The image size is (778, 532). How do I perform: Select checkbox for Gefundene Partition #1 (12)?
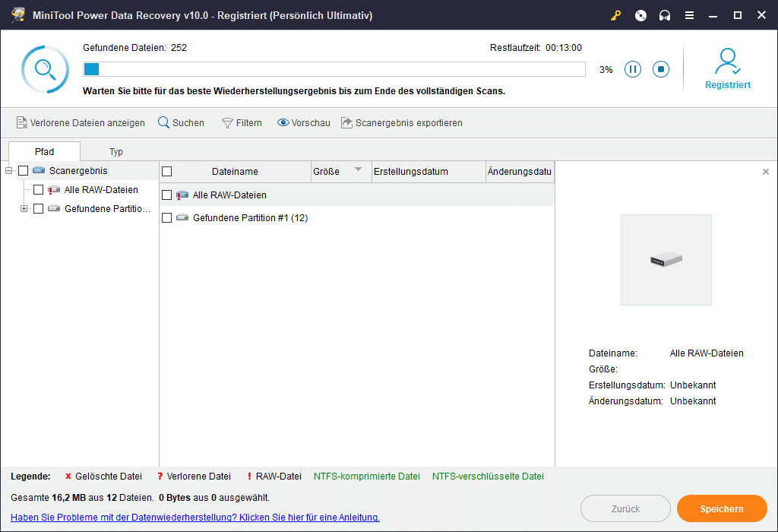tap(167, 218)
